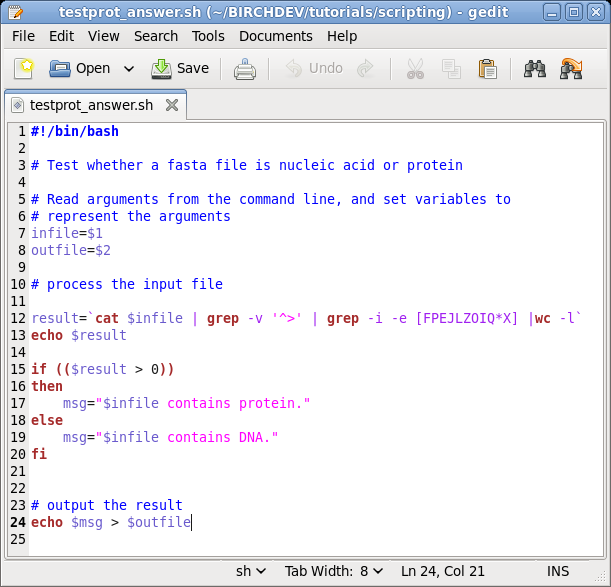This screenshot has height=587, width=611.
Task: Open the Documents menu
Action: click(275, 36)
